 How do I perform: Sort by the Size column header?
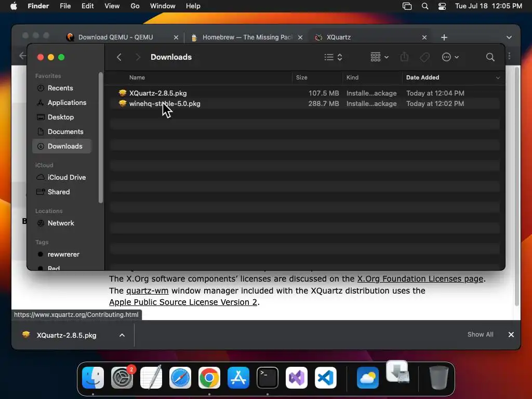click(301, 77)
